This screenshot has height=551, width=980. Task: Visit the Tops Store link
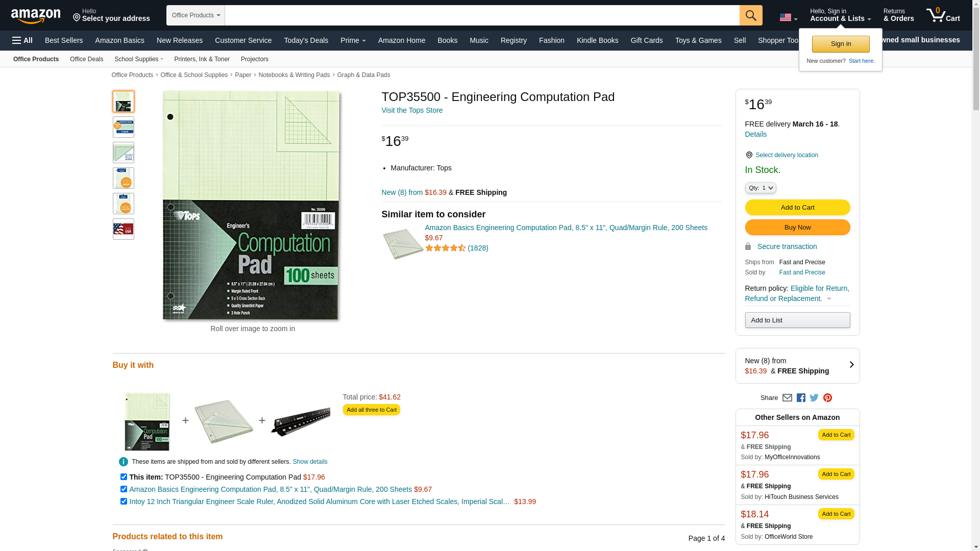coord(412,110)
